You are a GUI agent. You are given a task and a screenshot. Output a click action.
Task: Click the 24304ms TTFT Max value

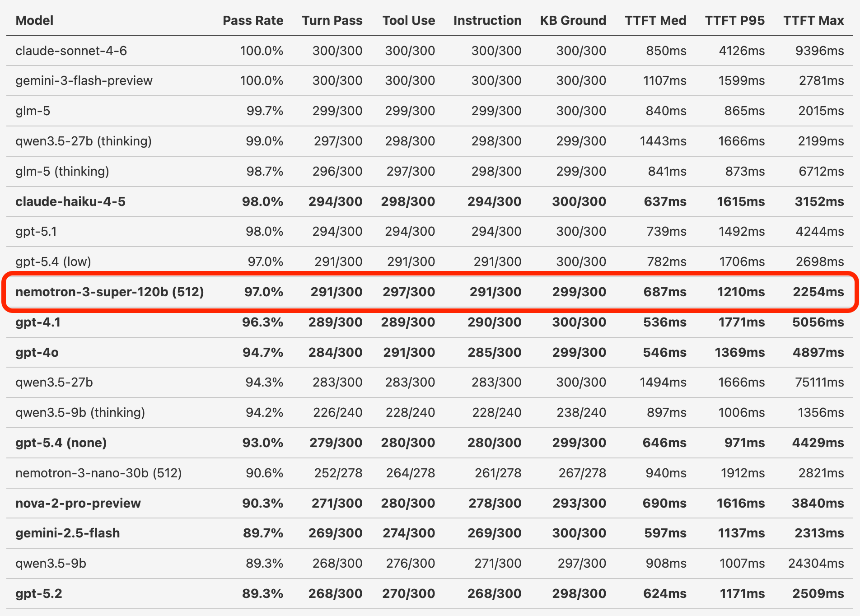click(x=816, y=563)
